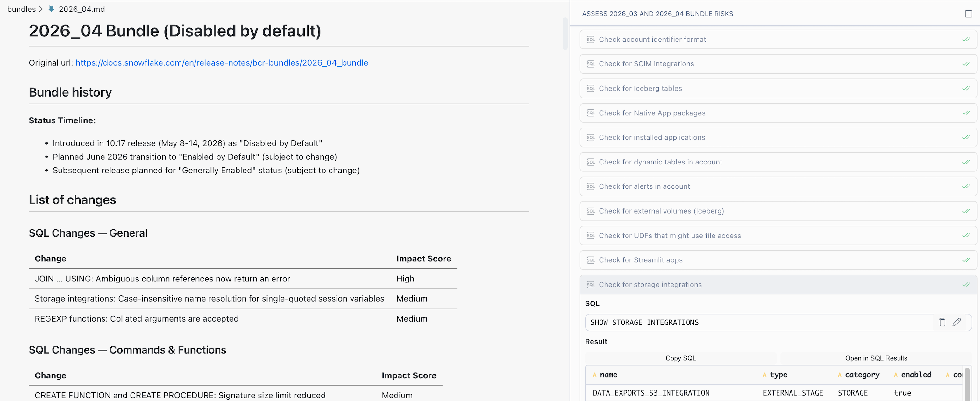Click the SQL icon on installed applications check
The width and height of the screenshot is (980, 401).
coord(590,137)
